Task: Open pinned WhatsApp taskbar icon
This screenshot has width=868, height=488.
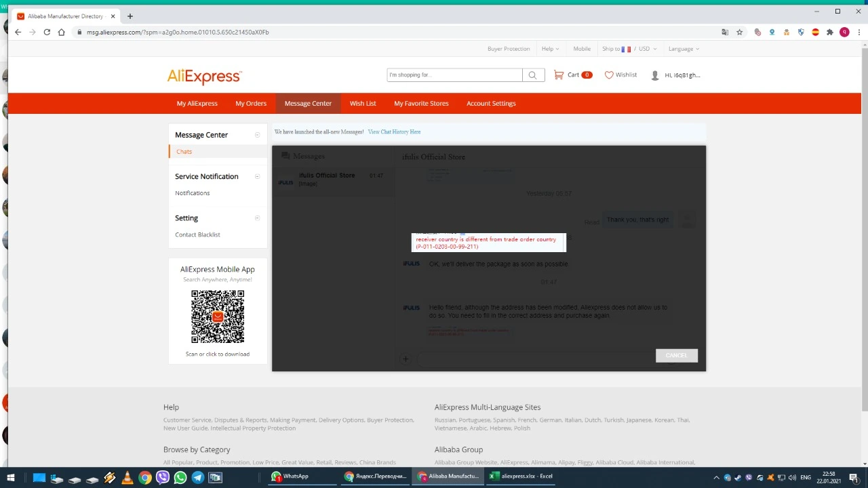Action: point(180,478)
